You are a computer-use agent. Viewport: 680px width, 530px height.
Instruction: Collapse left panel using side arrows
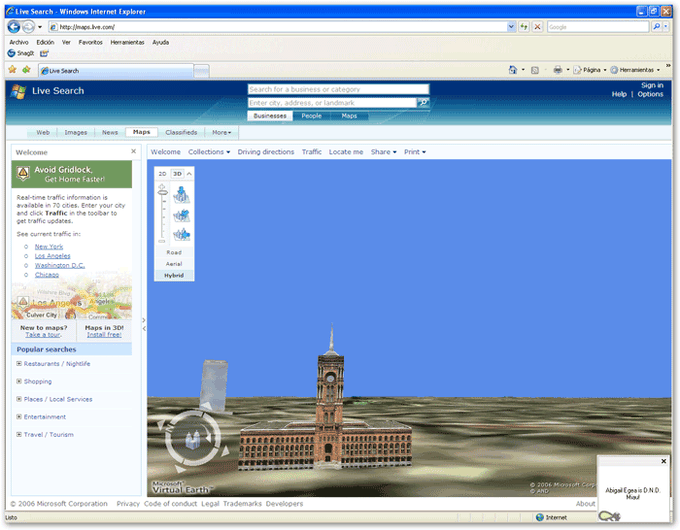[x=144, y=324]
